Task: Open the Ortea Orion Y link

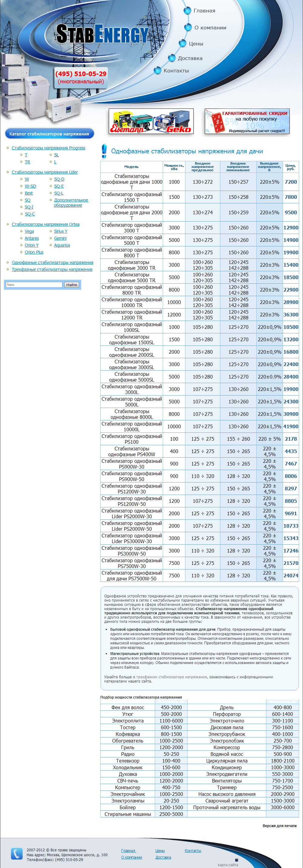Action: pos(32,245)
